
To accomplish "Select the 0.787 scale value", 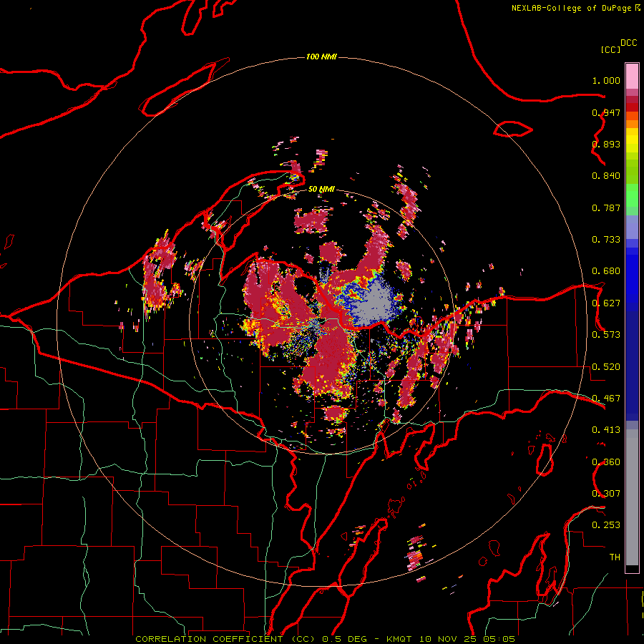I will pos(606,208).
